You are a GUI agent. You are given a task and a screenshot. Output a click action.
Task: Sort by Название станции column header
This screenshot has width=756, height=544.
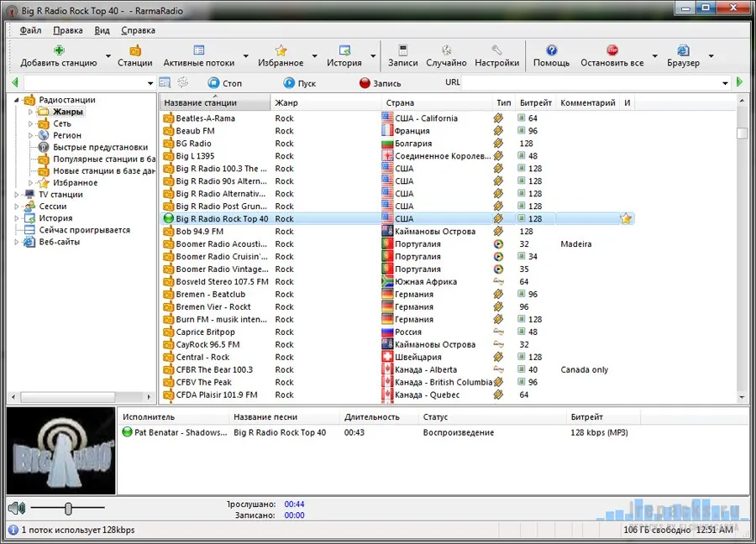(x=215, y=102)
